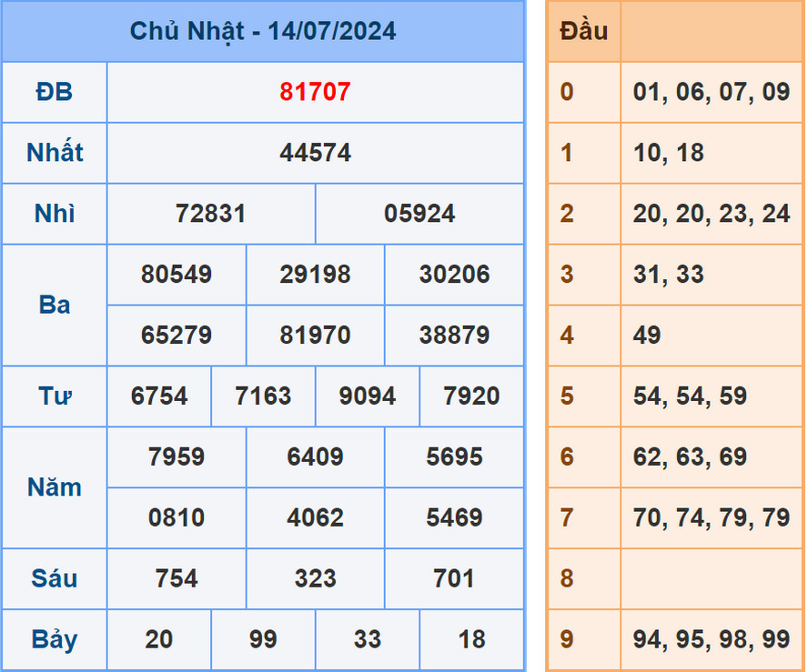The height and width of the screenshot is (672, 808).
Task: Click the Ba prize label
Action: tap(54, 305)
